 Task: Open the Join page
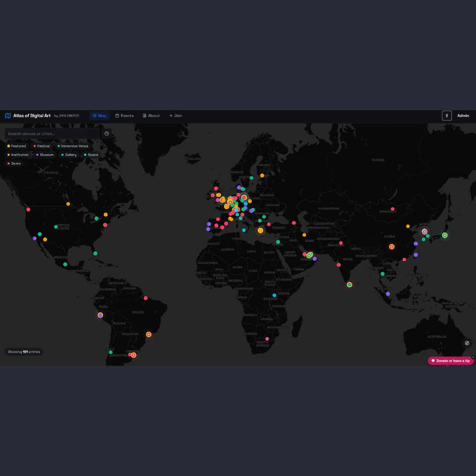pyautogui.click(x=176, y=116)
